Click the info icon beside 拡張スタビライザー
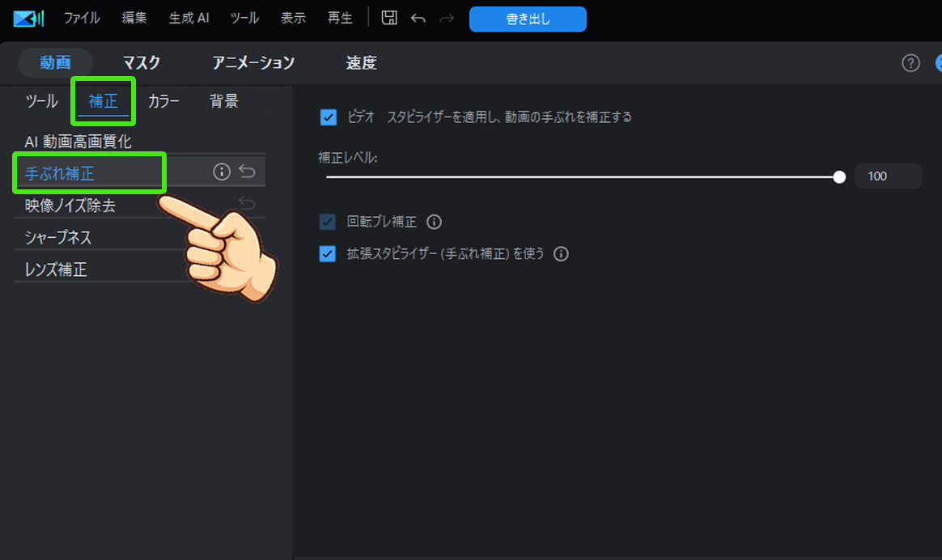This screenshot has width=942, height=560. [x=561, y=253]
